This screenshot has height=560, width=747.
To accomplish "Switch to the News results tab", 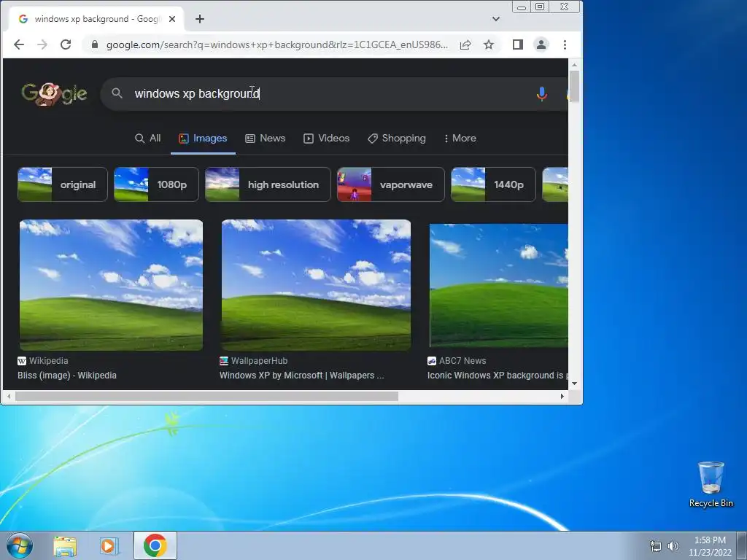I will (266, 138).
